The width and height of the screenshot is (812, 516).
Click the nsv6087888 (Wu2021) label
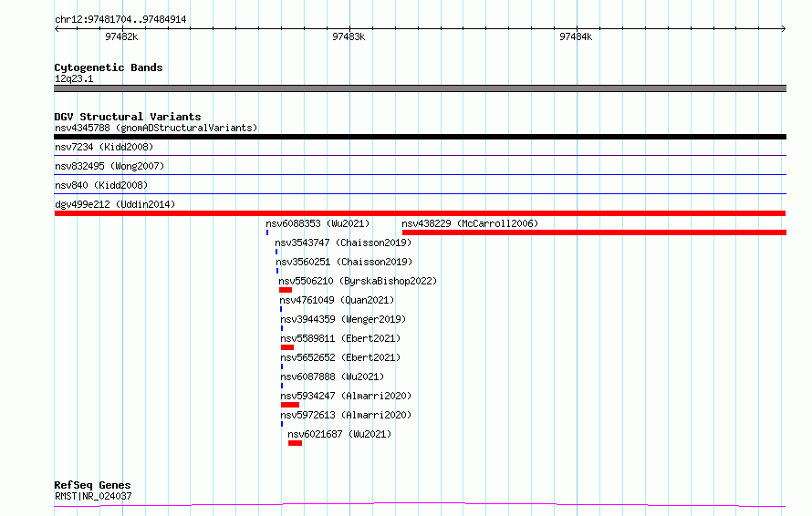pyautogui.click(x=332, y=377)
